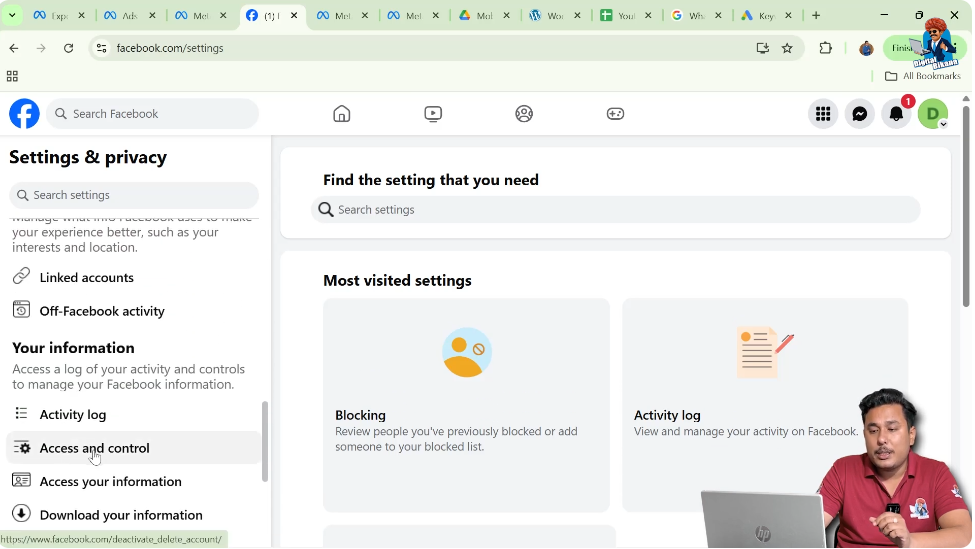Viewport: 975px width, 549px height.
Task: Click the Activity log list icon in the sidebar
Action: click(21, 413)
